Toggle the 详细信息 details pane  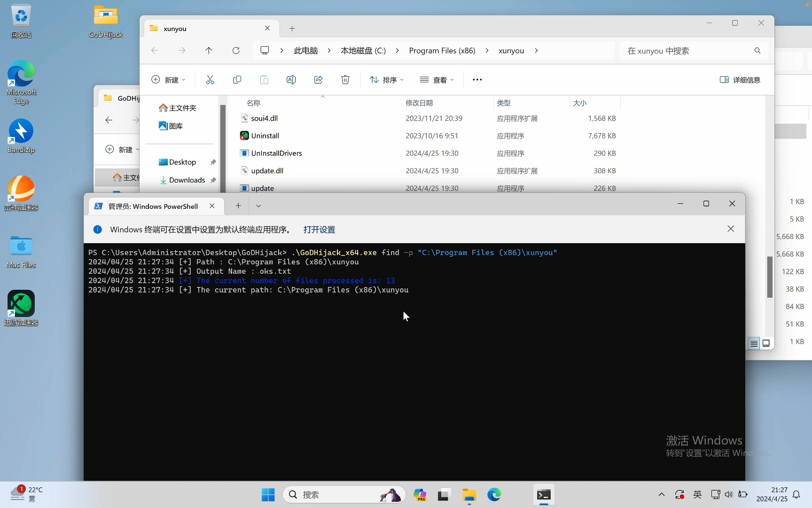click(740, 79)
